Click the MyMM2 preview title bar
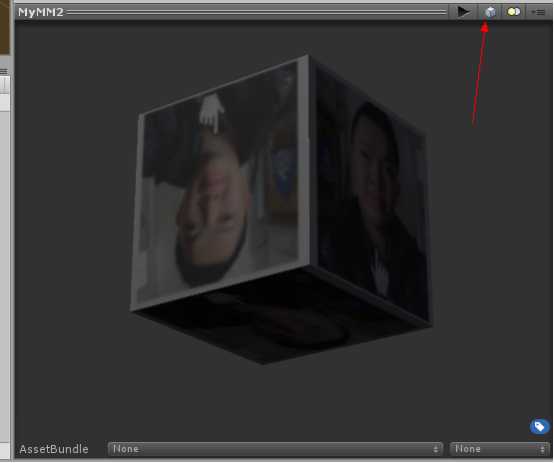 pos(231,12)
